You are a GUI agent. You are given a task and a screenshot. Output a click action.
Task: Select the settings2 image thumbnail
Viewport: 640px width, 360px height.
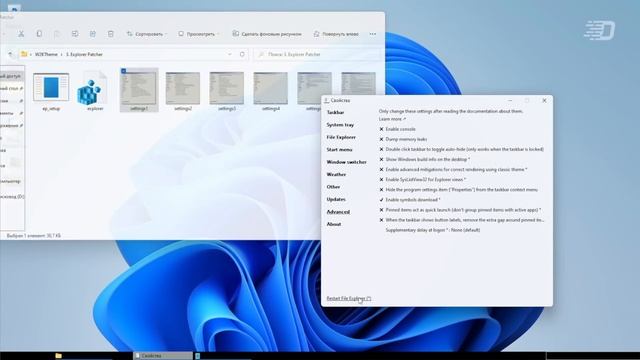point(183,91)
